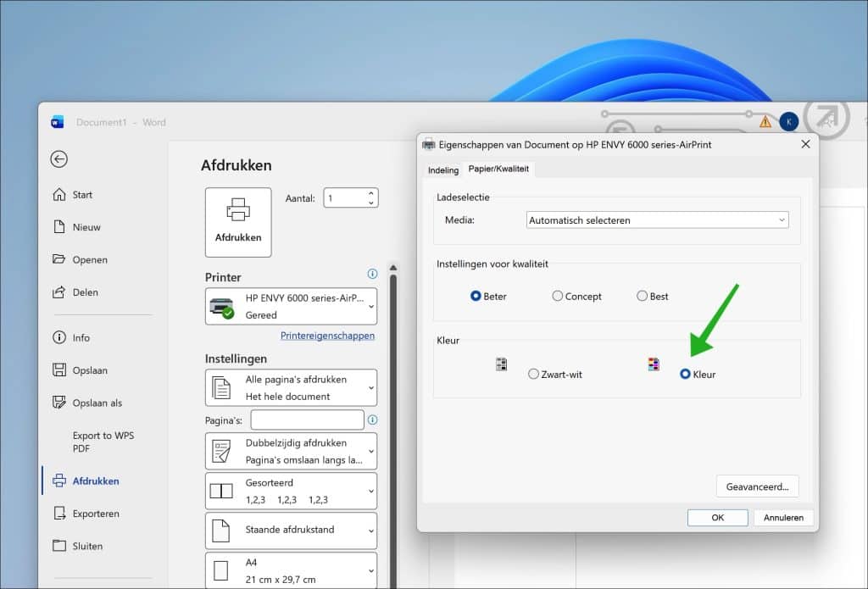Viewport: 868px width, 589px height.
Task: Confirm the dialog with OK
Action: click(718, 518)
